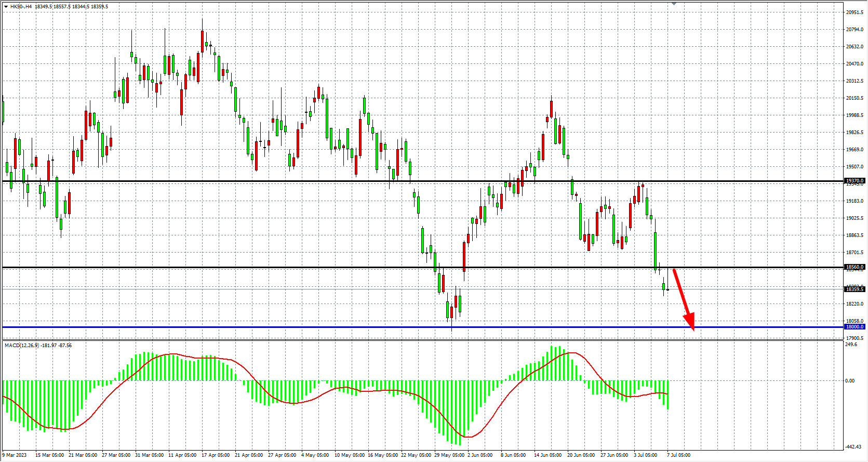Image resolution: width=868 pixels, height=462 pixels.
Task: Click the 7 Jul 05:00 time label
Action: (678, 455)
